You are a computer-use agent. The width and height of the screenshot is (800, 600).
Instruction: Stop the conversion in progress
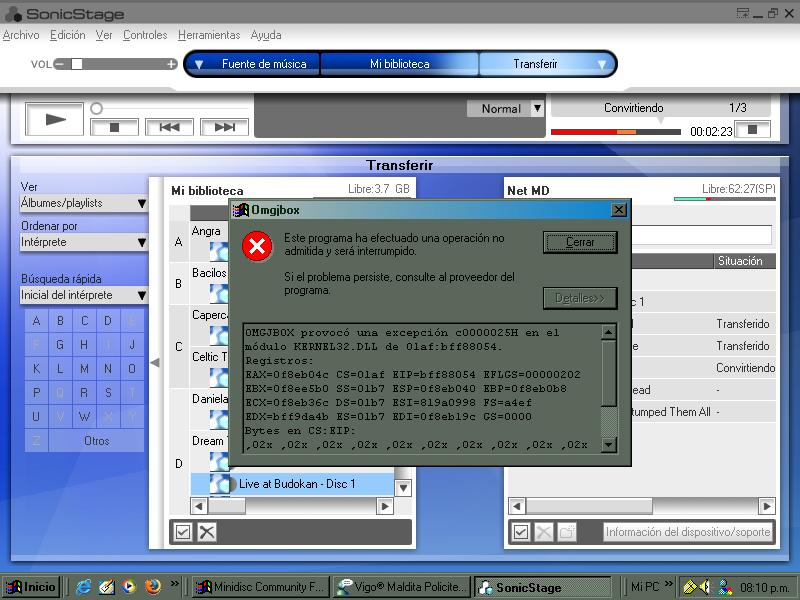(753, 130)
